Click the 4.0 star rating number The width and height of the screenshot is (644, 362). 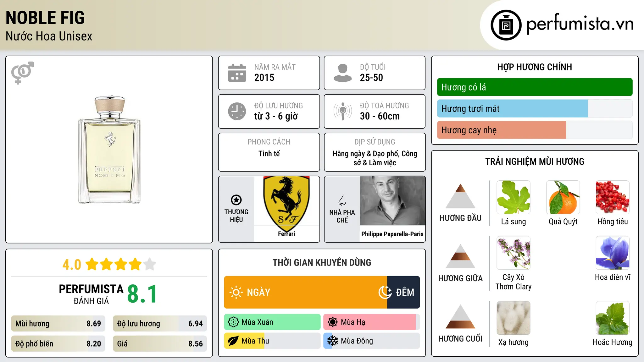(x=72, y=265)
